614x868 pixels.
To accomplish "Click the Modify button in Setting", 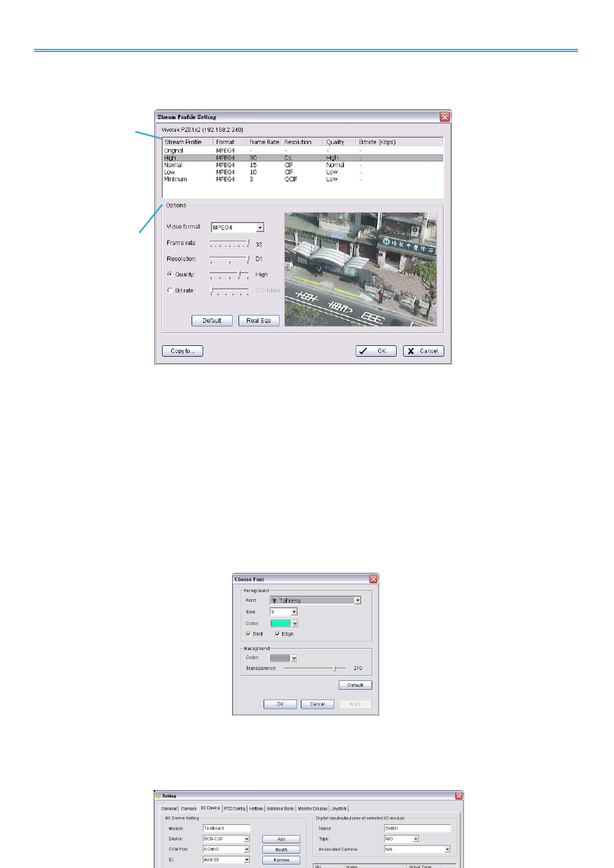I will pos(282,850).
